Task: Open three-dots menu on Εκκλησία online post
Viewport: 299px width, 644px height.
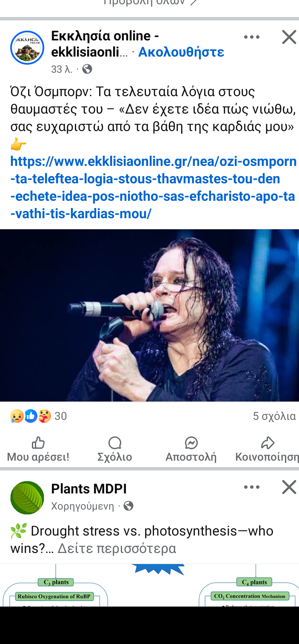Action: tap(252, 37)
